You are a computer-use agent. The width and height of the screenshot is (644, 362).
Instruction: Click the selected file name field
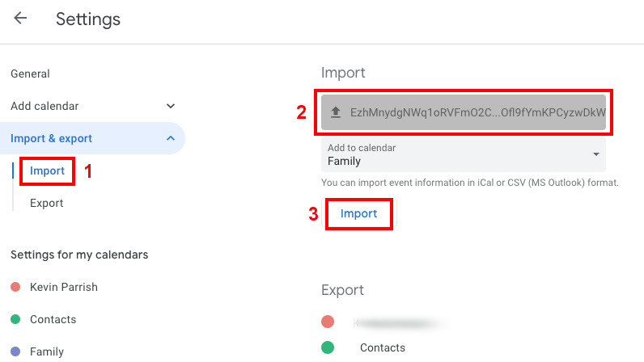click(x=477, y=113)
